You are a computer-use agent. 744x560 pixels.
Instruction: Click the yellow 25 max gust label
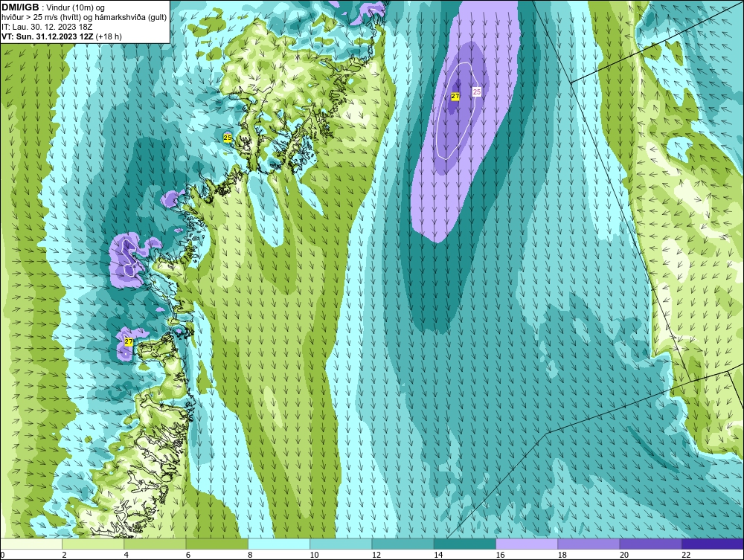click(x=227, y=138)
